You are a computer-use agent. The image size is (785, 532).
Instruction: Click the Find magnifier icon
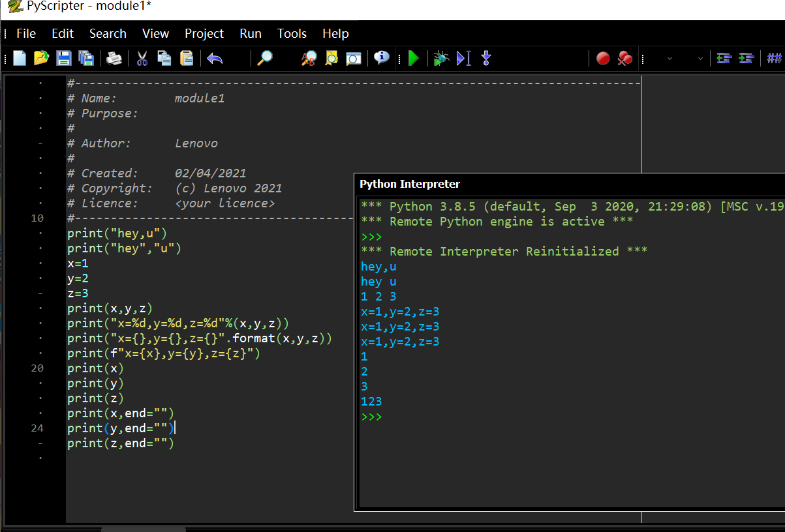click(264, 59)
